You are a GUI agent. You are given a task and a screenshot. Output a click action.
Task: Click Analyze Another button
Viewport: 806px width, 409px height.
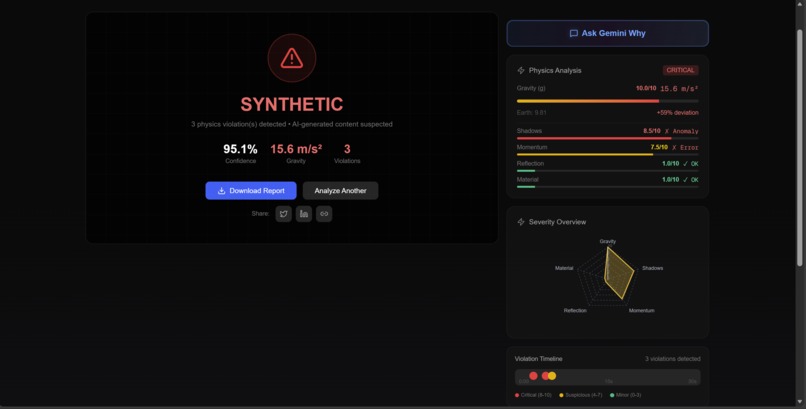340,191
